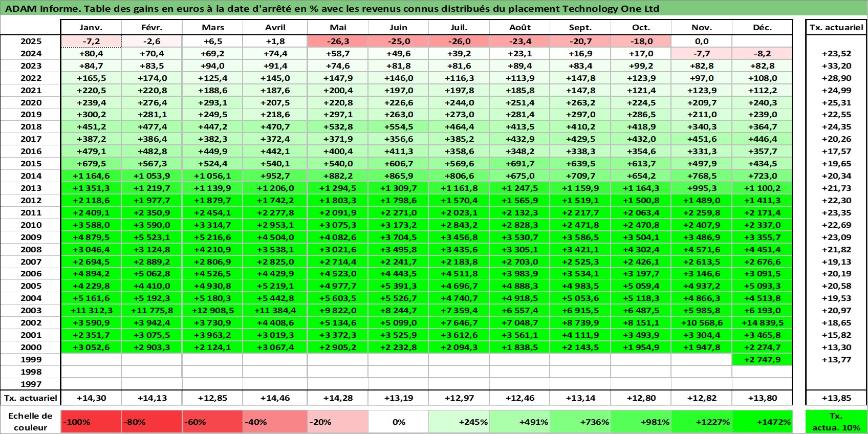
Task: Click the 0,0 cell for Nov. 2025
Action: point(702,41)
